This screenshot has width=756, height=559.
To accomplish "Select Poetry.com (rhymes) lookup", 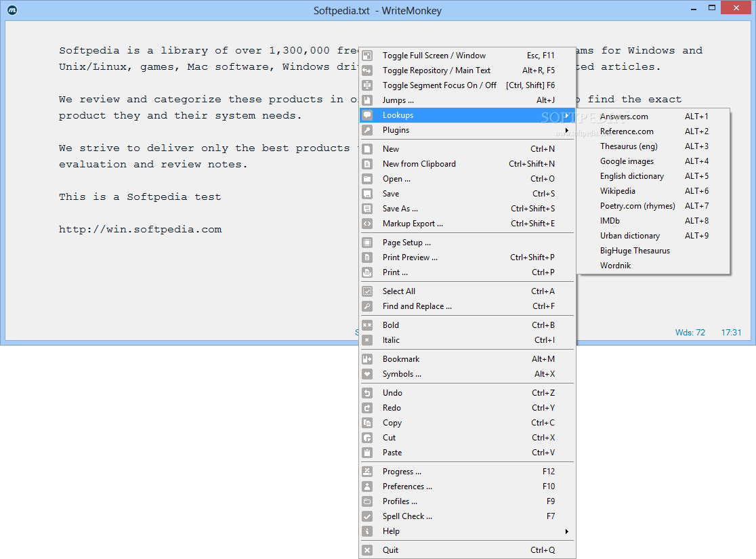I will (653, 207).
